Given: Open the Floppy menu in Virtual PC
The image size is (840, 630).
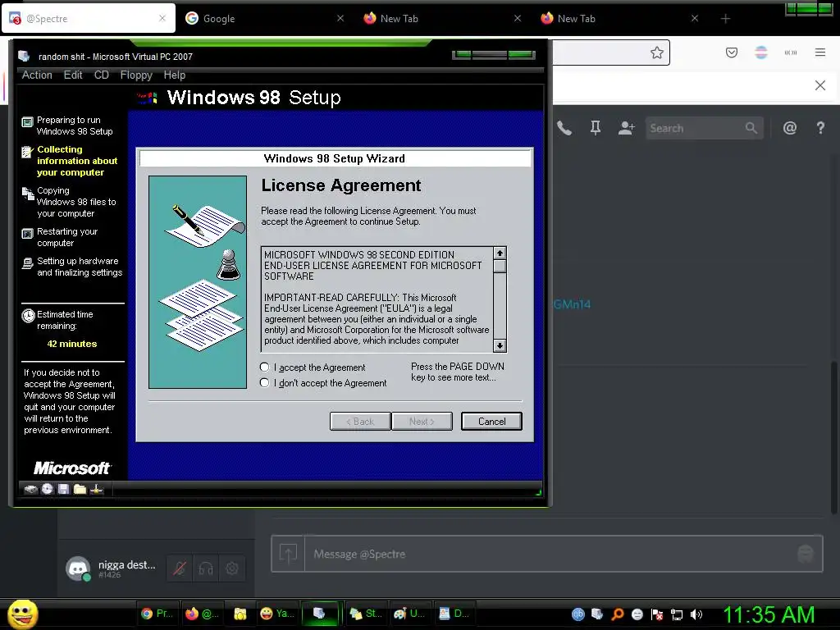Looking at the screenshot, I should pos(136,75).
